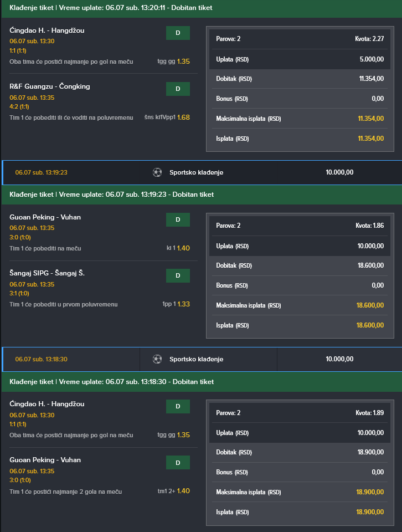Click green D badge for Šangaj SIPG - Šangaj Š.
The width and height of the screenshot is (402, 532).
(x=178, y=275)
